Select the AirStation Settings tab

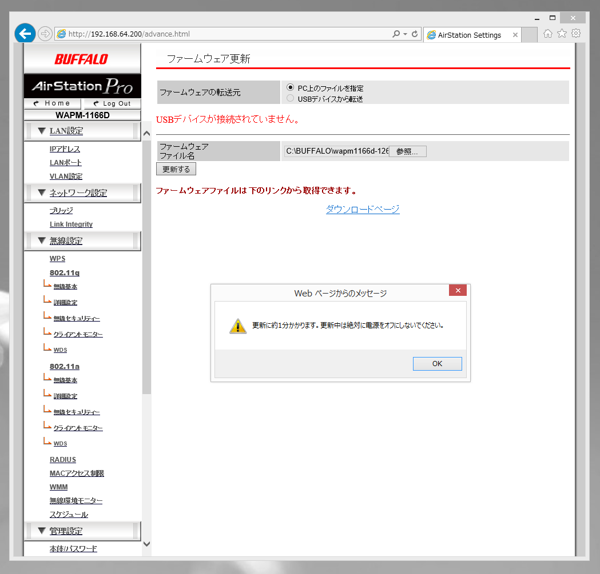pos(472,35)
